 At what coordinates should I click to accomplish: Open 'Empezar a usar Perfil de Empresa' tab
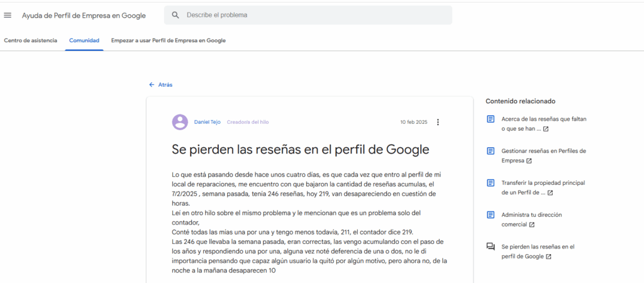(169, 41)
